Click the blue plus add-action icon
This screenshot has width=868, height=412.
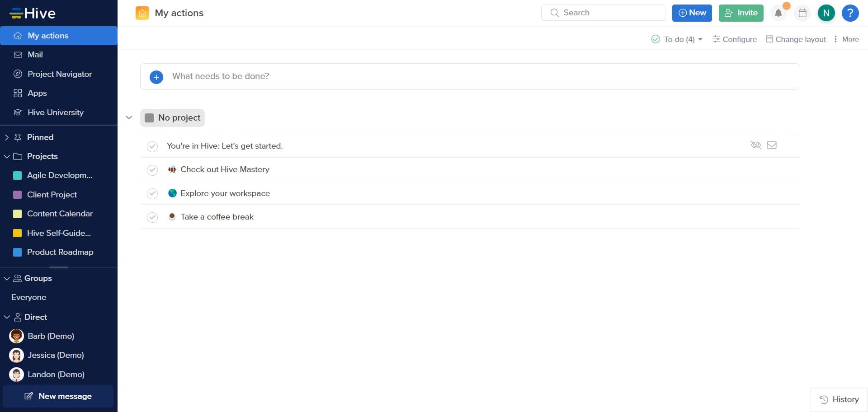coord(156,77)
